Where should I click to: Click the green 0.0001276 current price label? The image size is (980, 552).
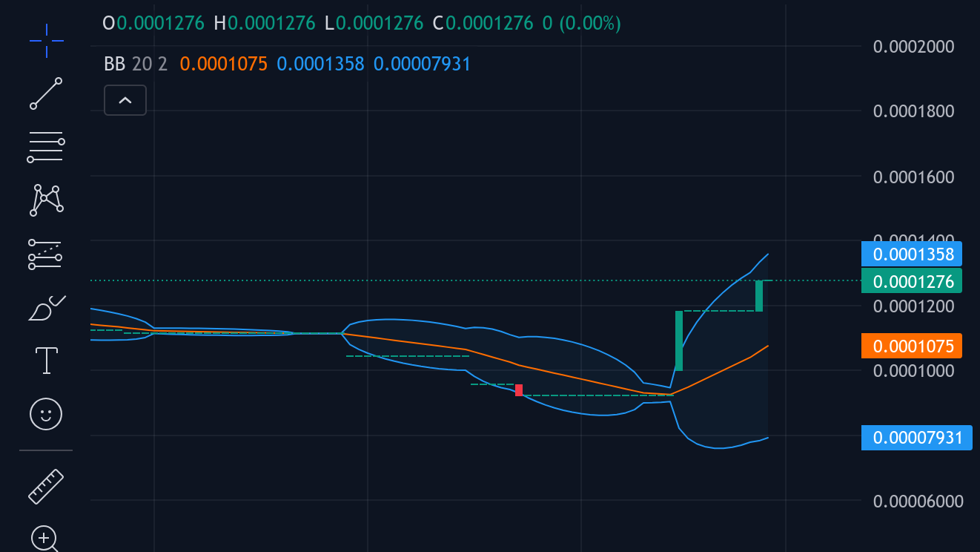912,281
